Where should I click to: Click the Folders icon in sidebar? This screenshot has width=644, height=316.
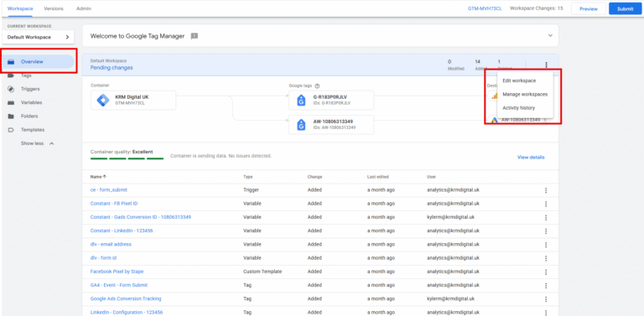pos(11,117)
